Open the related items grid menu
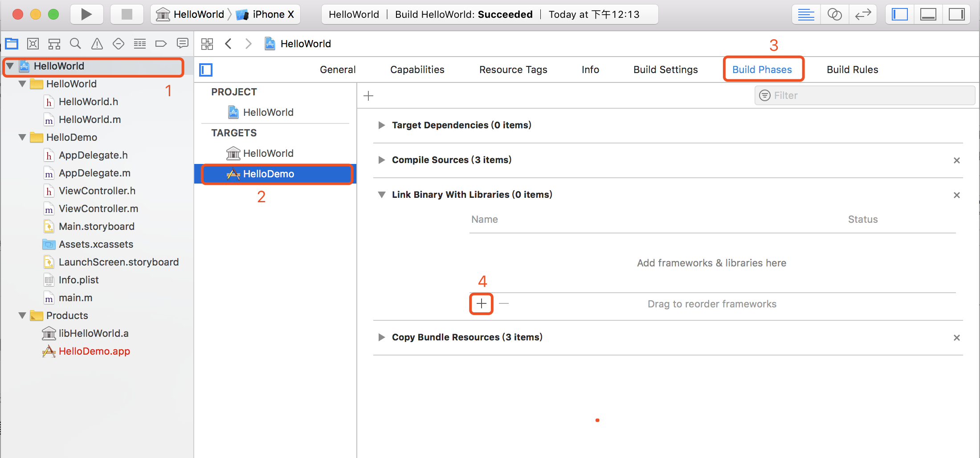Screen dimensions: 980x458 coord(207,44)
